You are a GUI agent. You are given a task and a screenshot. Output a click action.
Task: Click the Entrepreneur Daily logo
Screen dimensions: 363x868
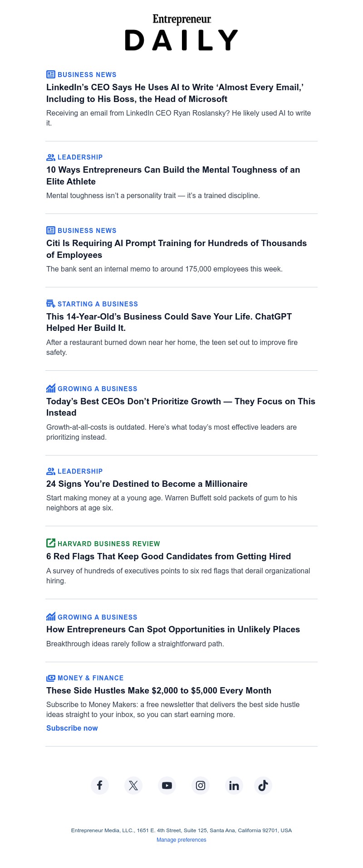click(181, 33)
